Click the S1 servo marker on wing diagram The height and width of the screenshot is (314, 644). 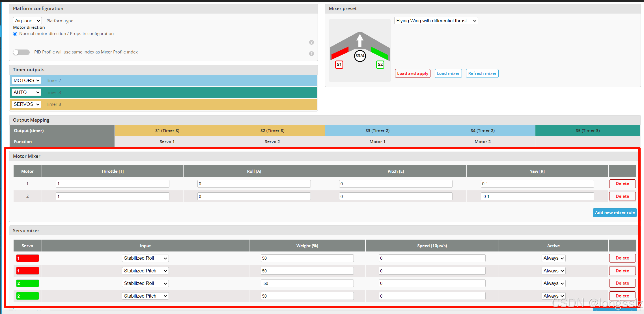tap(339, 64)
